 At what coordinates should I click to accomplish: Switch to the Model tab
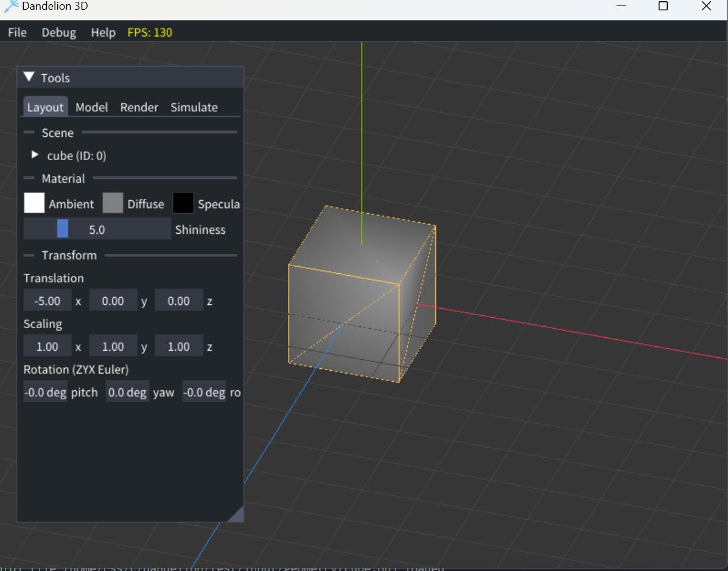click(91, 107)
